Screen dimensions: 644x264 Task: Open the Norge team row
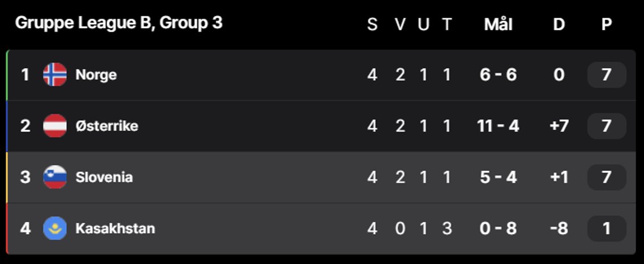coord(321,75)
